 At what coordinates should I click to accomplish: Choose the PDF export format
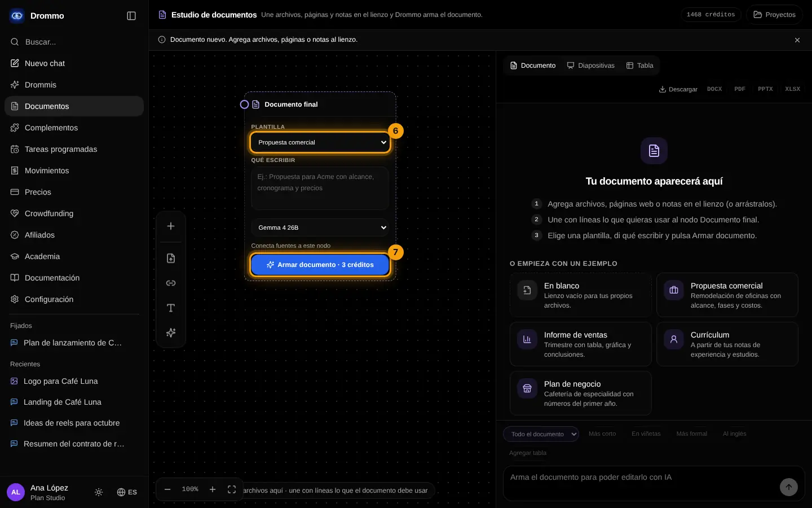[740, 89]
